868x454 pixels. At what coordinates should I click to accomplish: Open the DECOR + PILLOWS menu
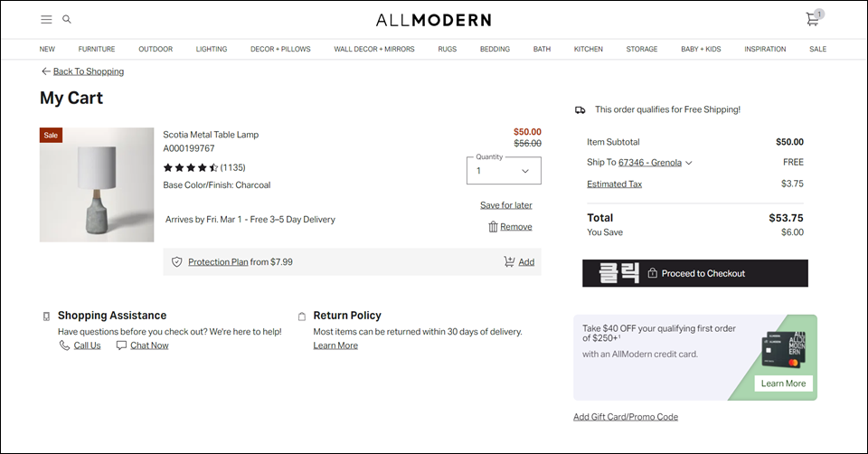[280, 49]
